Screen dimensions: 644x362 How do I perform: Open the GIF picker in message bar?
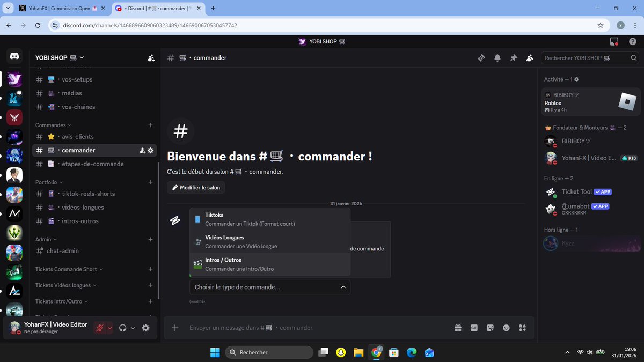click(474, 327)
